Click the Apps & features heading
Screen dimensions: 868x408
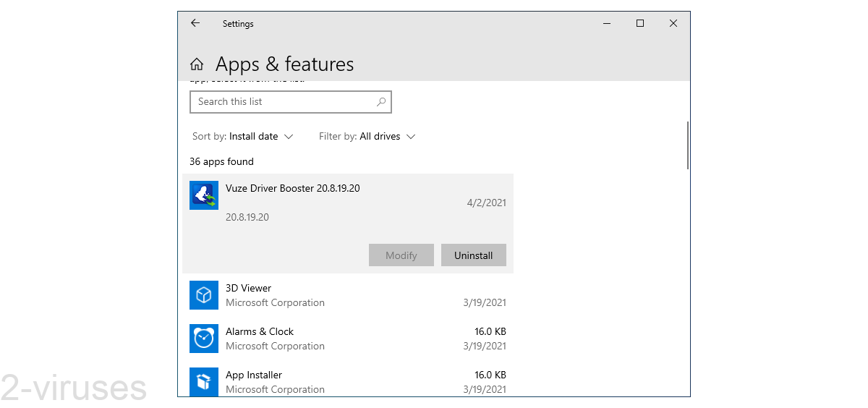[x=285, y=64]
